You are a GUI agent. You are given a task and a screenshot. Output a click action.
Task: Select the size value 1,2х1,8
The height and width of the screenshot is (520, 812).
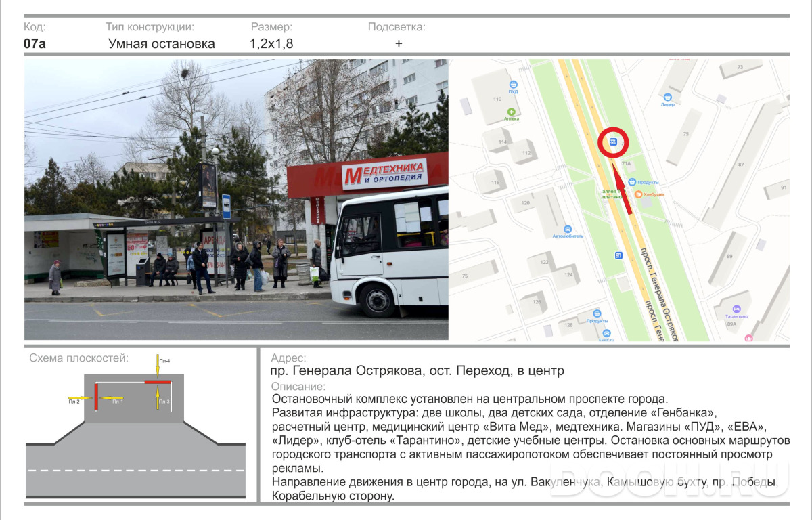271,44
